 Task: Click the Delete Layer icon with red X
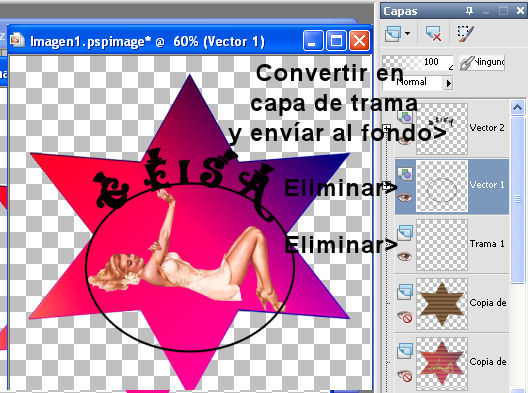pos(434,34)
